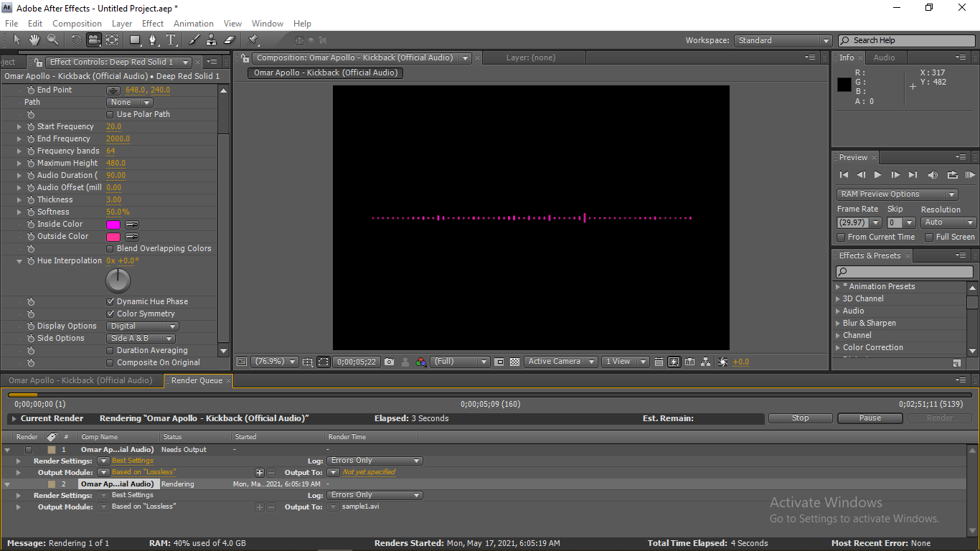Image resolution: width=980 pixels, height=551 pixels.
Task: Stop the current render
Action: [x=801, y=418]
